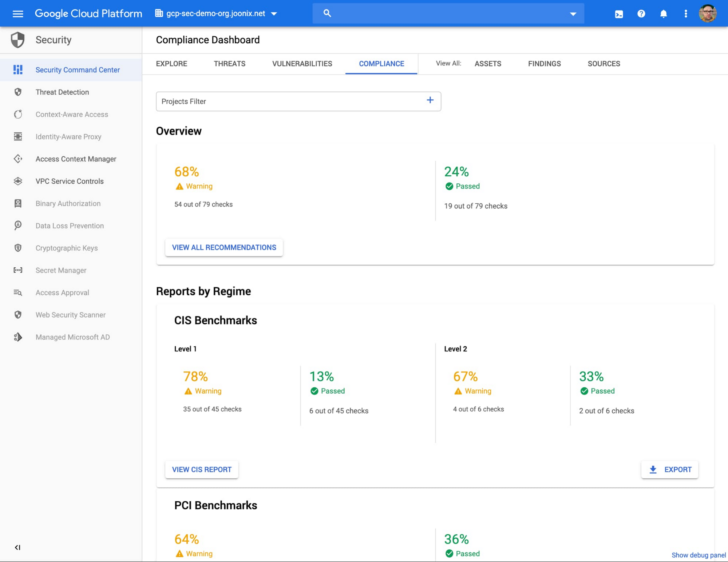Click the Threat Detection sidebar icon

click(18, 92)
